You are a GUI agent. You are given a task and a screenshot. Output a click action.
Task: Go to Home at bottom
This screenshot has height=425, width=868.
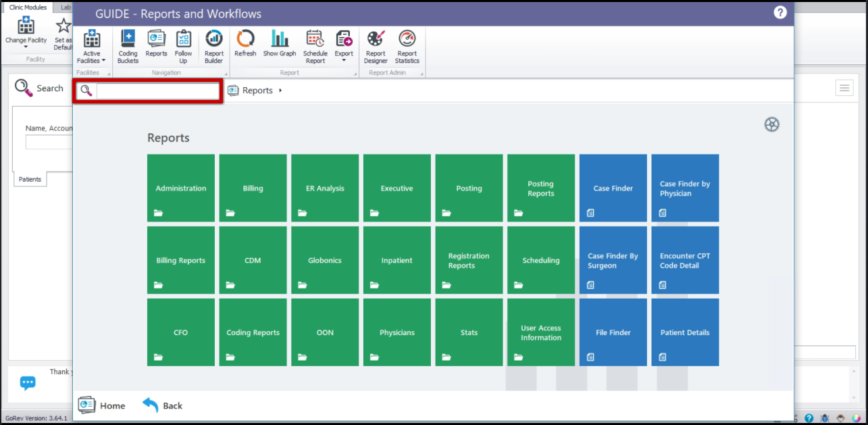point(102,405)
